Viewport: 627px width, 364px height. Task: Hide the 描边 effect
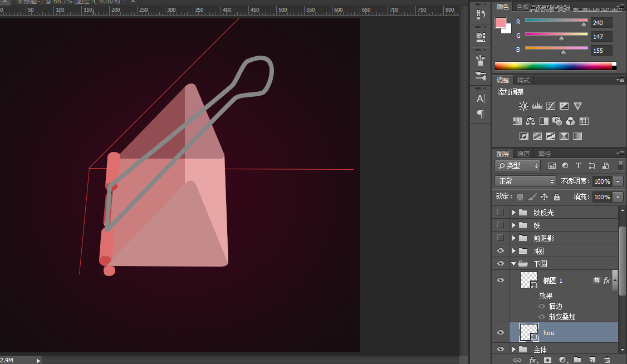(542, 306)
